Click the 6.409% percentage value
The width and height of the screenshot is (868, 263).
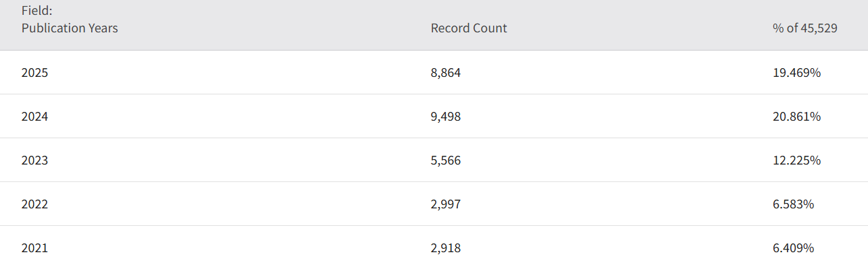click(x=793, y=248)
